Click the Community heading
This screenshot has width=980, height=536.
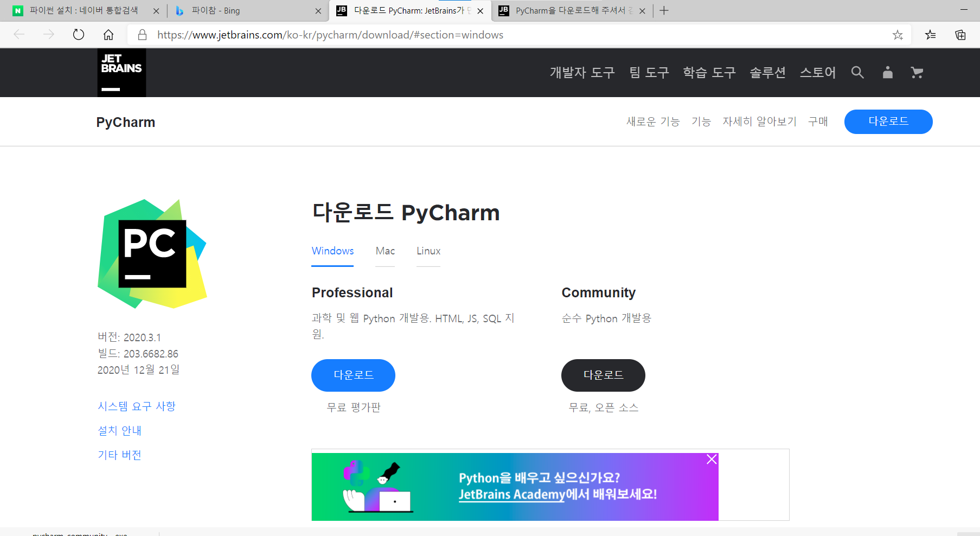tap(599, 293)
